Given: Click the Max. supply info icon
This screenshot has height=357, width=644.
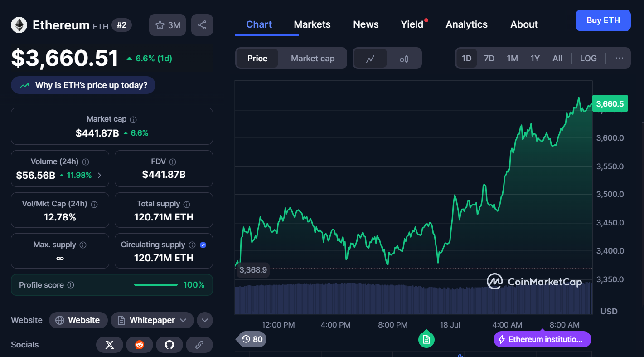Looking at the screenshot, I should point(83,245).
